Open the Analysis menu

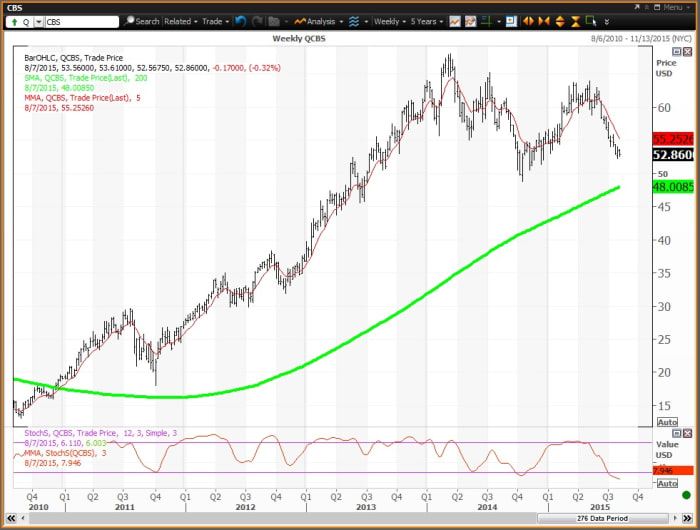point(317,21)
